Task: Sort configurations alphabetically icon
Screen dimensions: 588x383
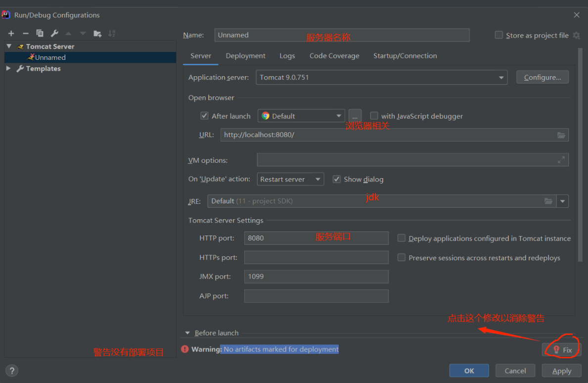Action: (112, 33)
